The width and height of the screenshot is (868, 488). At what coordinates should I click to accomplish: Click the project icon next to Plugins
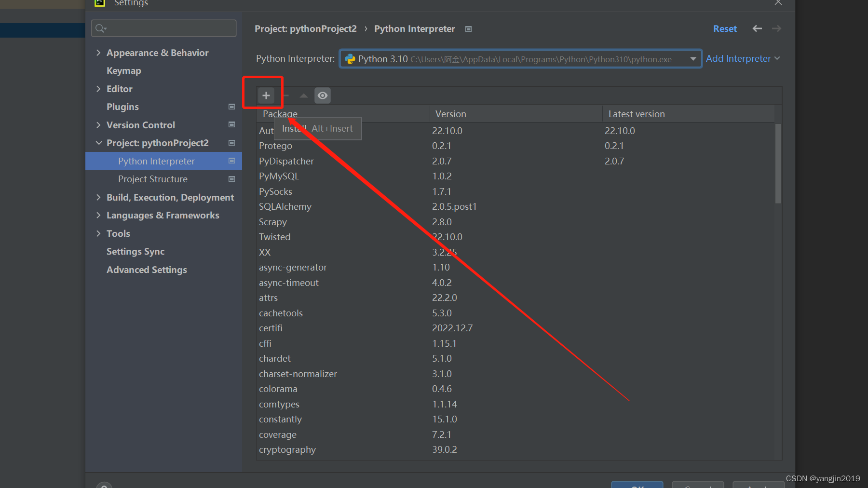point(231,107)
